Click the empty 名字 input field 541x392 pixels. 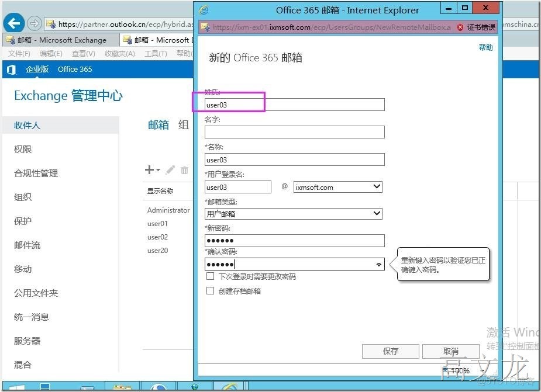tap(294, 132)
